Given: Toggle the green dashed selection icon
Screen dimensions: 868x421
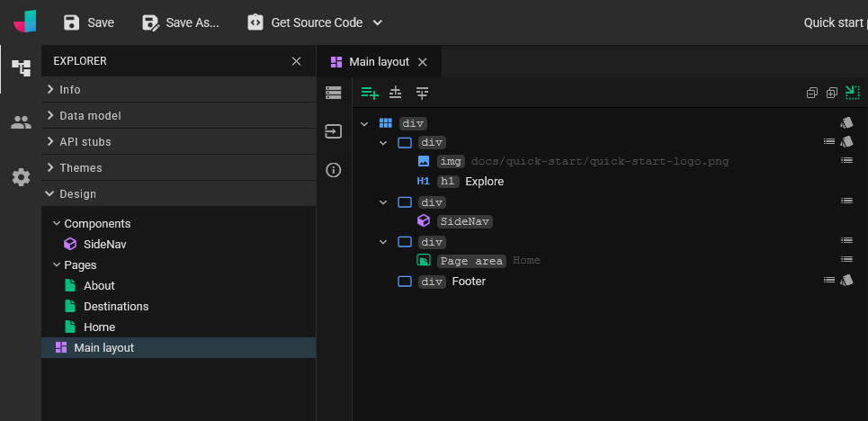Looking at the screenshot, I should coord(853,93).
